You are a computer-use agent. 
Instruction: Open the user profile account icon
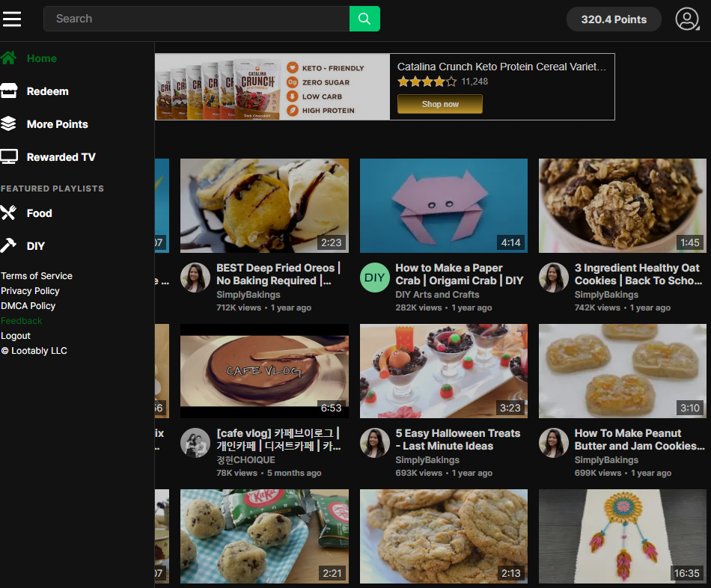[686, 19]
